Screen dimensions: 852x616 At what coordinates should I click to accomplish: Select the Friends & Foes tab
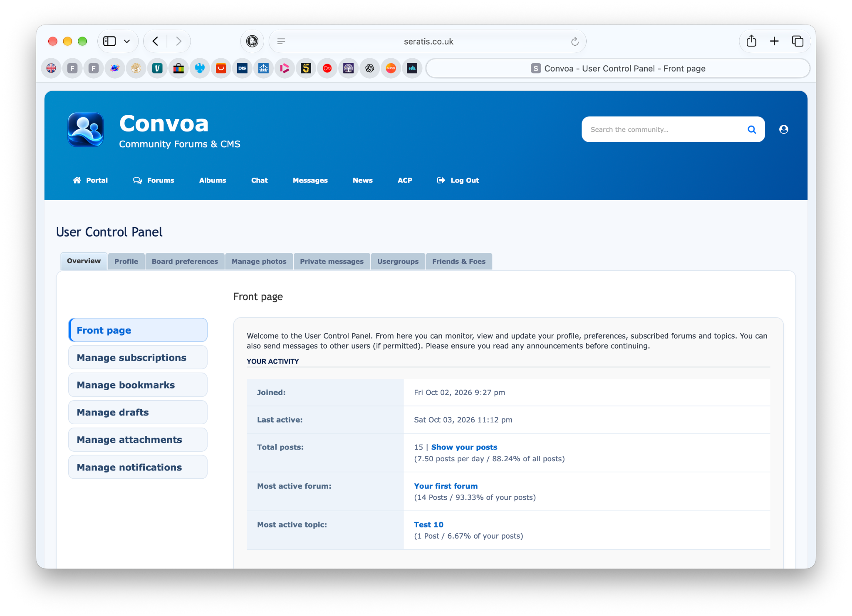(459, 261)
